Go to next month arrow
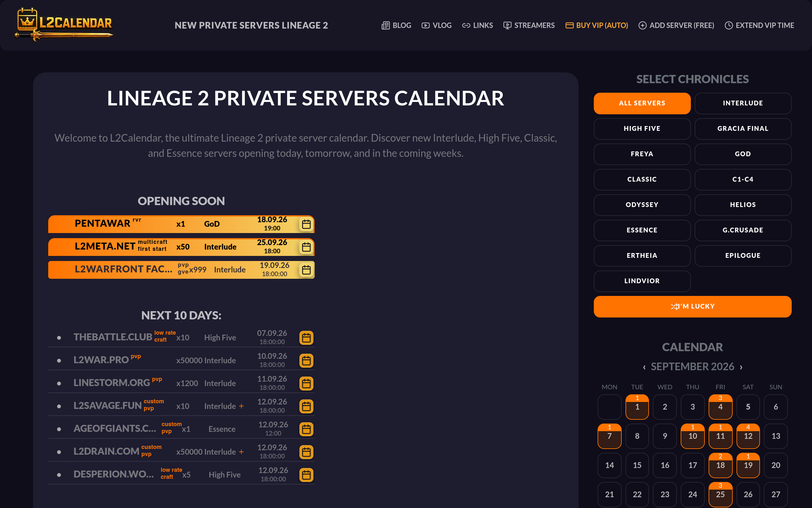Image resolution: width=812 pixels, height=508 pixels. coord(741,367)
